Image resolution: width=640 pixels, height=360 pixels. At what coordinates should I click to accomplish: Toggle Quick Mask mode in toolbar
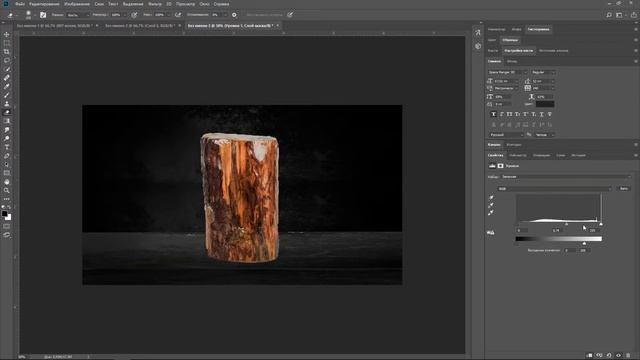point(7,227)
